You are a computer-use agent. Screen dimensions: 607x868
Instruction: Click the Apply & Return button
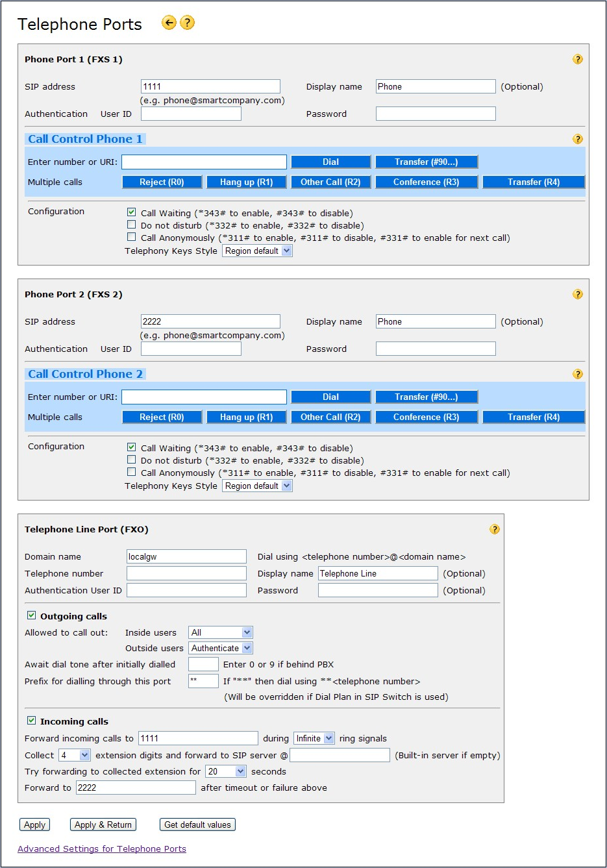click(103, 825)
